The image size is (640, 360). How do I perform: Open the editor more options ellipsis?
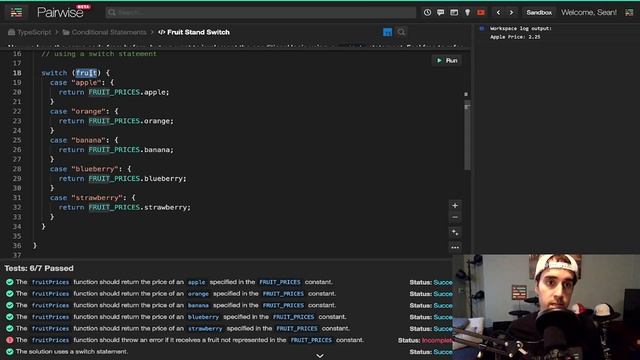[455, 247]
